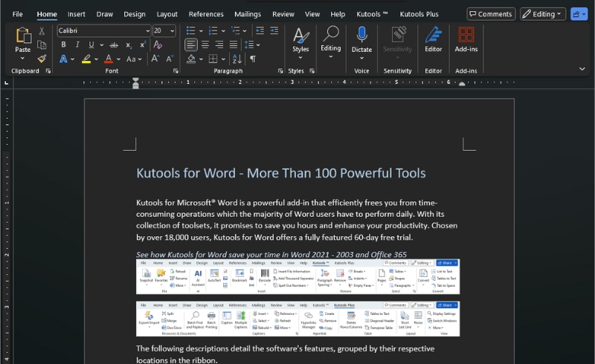Open the File menu
The image size is (595, 364).
point(17,14)
